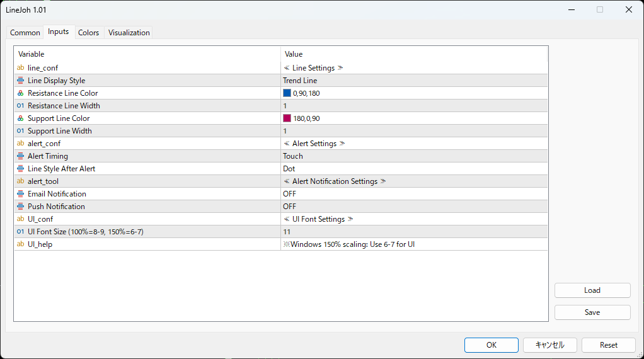Select the 180,0,90 color value text

click(306, 118)
